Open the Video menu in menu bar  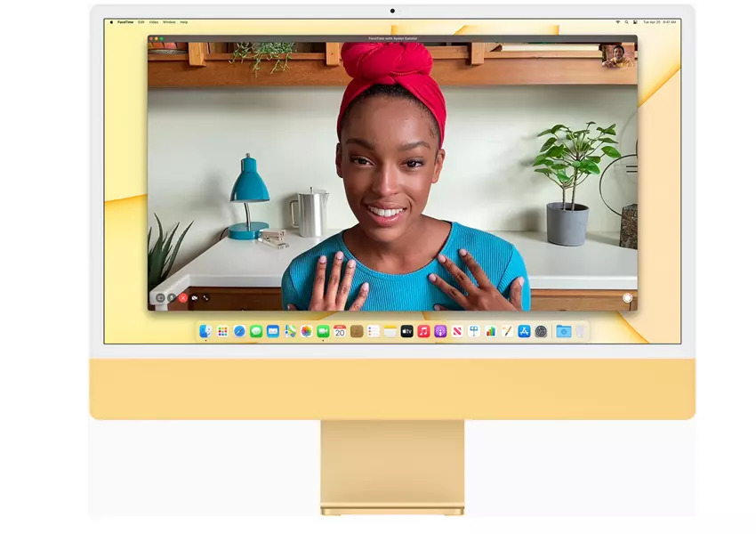pyautogui.click(x=154, y=21)
